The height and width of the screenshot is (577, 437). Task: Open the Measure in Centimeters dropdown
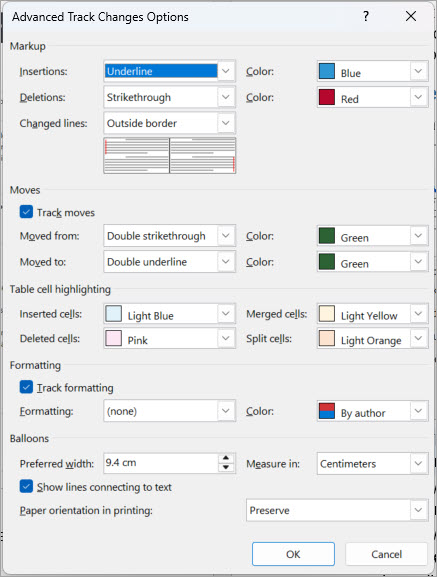(x=373, y=463)
